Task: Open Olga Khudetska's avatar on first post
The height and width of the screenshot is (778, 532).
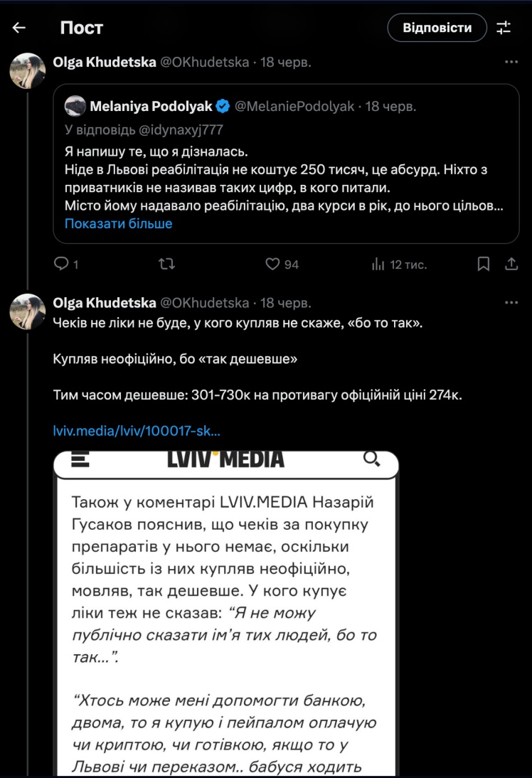Action: pyautogui.click(x=28, y=70)
